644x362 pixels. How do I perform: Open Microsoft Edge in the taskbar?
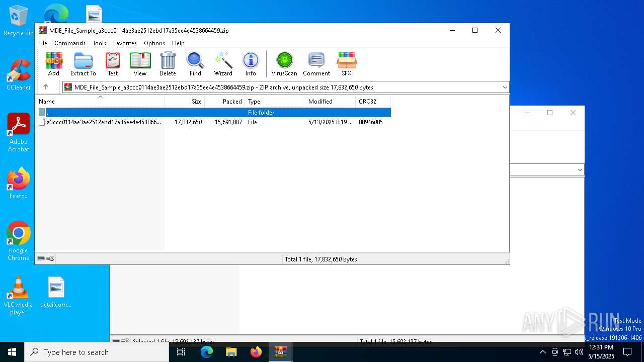[x=207, y=352]
